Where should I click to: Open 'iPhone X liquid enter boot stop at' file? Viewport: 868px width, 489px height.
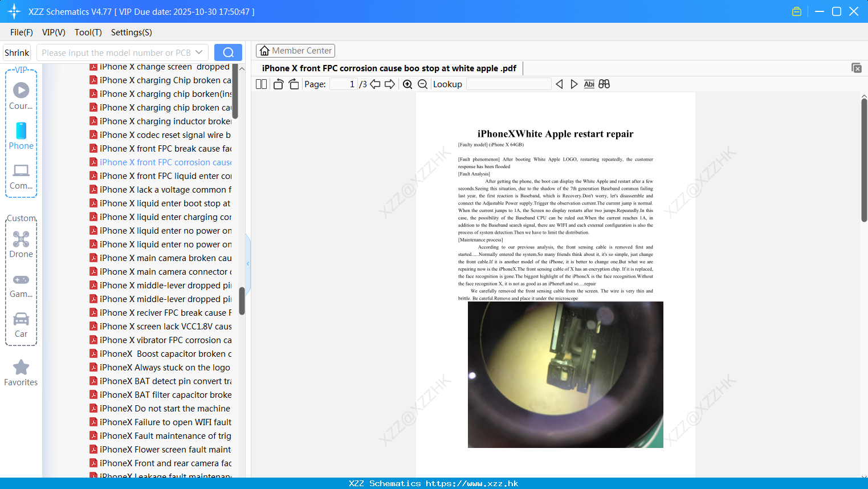[x=160, y=203]
